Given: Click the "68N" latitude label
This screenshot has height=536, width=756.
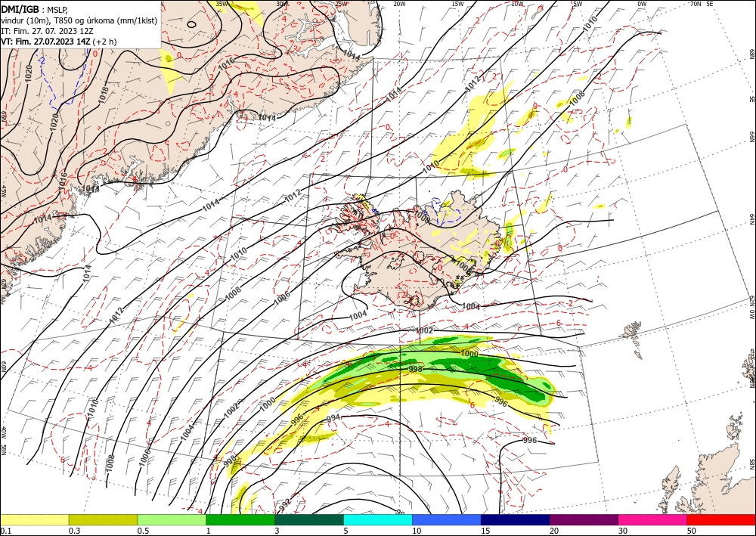Looking at the screenshot, I should pos(751,54).
